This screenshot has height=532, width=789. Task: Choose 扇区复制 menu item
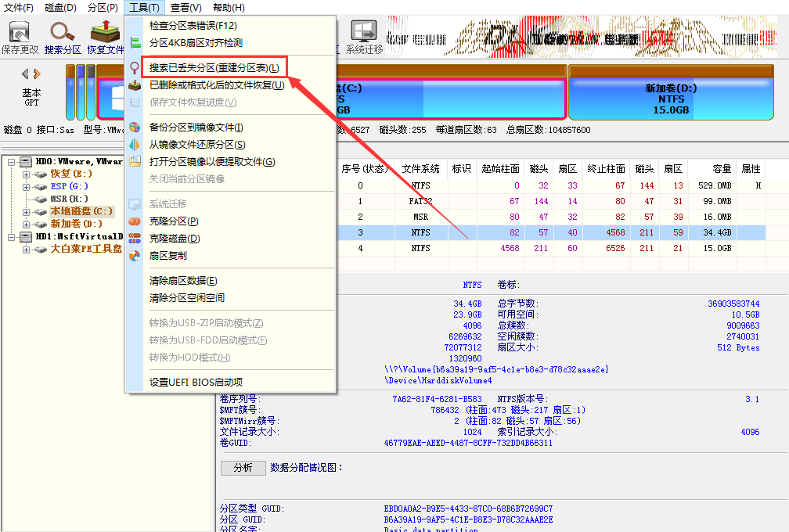tap(230, 256)
